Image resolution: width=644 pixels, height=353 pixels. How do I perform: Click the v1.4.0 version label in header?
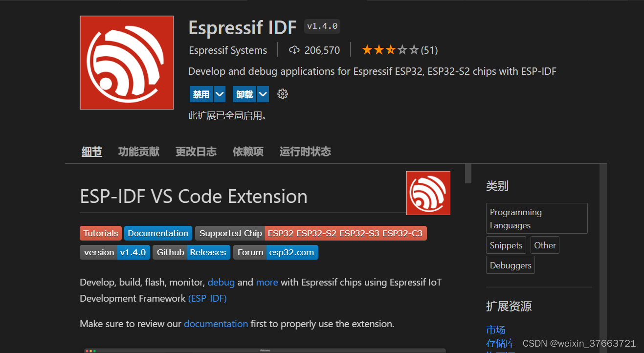click(322, 26)
